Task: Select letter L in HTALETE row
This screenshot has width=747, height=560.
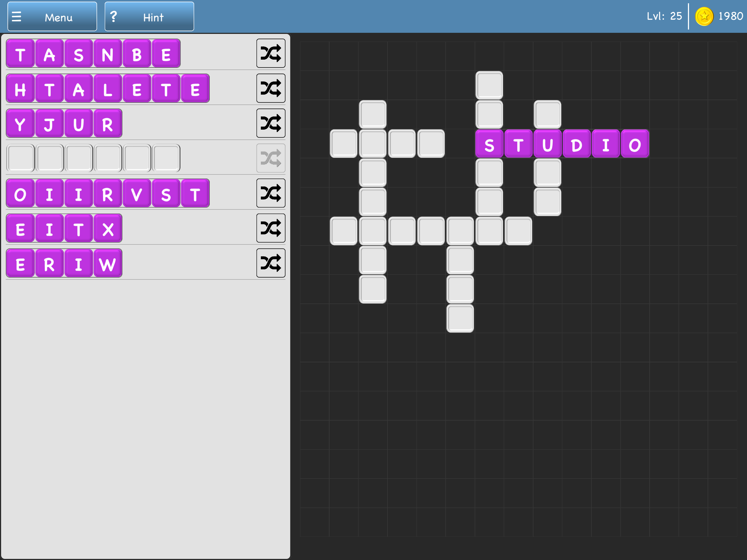Action: pos(108,88)
